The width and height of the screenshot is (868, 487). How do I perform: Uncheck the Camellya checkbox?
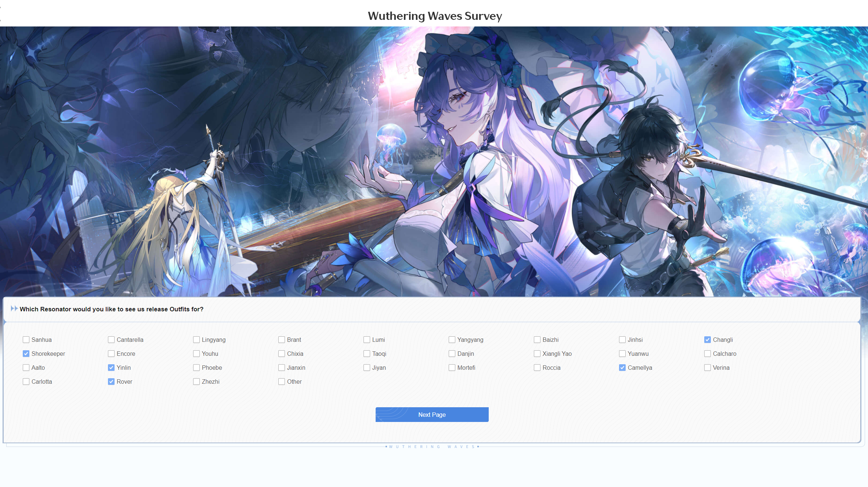622,368
